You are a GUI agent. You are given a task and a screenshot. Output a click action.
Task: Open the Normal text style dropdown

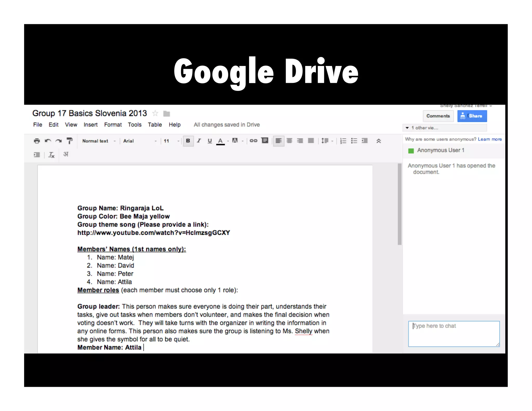[x=99, y=141]
